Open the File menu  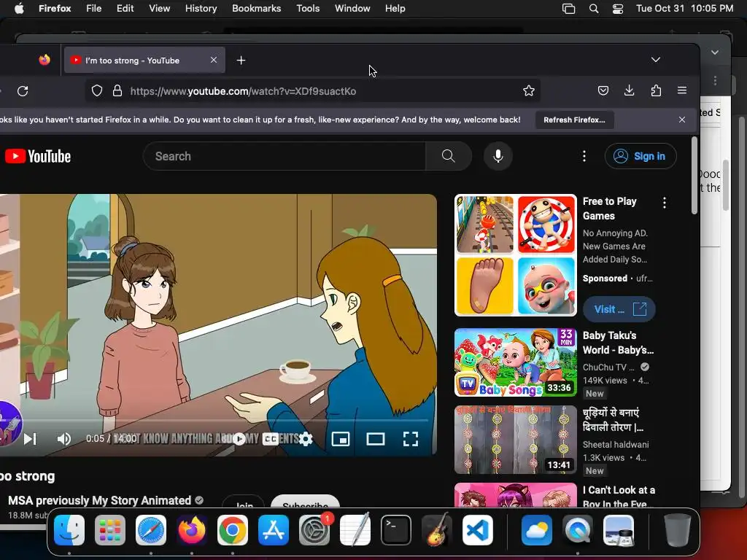[x=94, y=9]
